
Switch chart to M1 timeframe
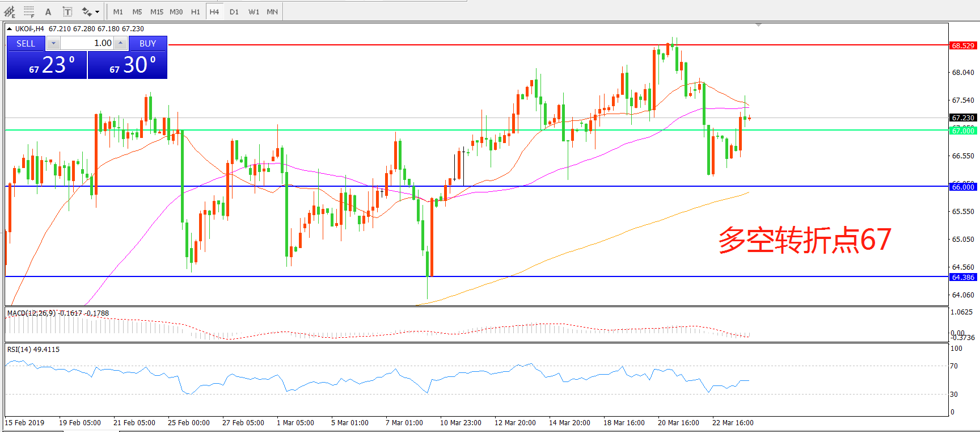[x=118, y=11]
